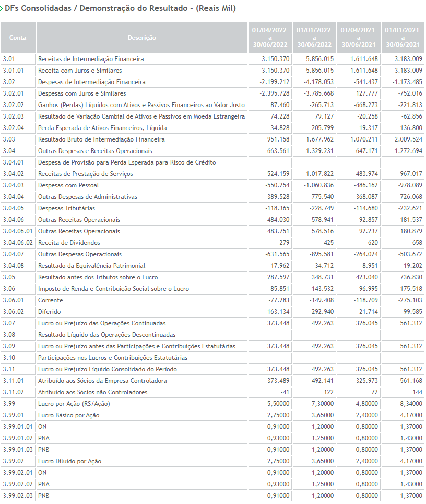This screenshot has height=504, width=426.
Task: Click account code 3.99.01.02
Action: (x=18, y=438)
